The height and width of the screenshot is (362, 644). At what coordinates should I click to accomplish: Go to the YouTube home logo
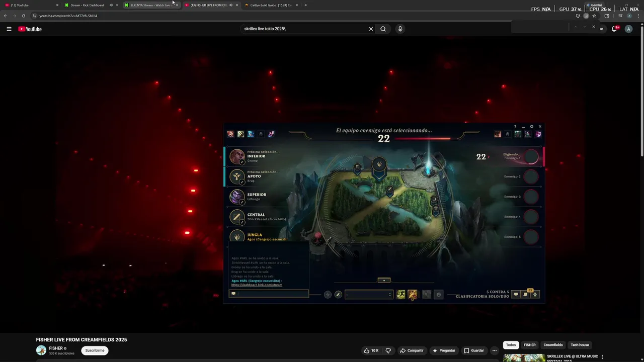click(30, 29)
